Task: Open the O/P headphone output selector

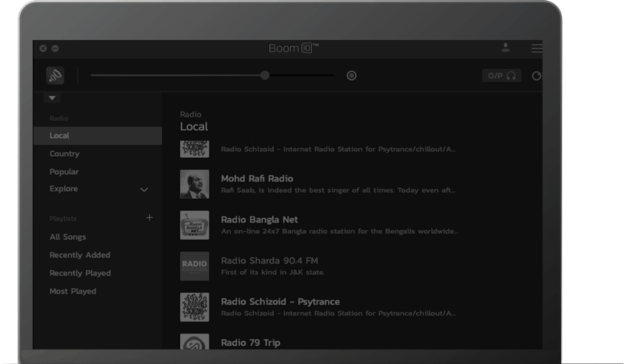Action: pos(501,75)
